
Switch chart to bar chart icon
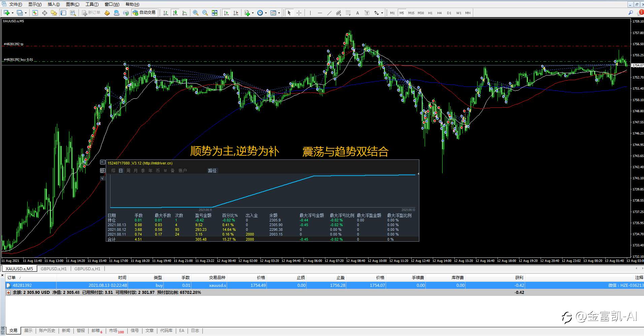(x=166, y=13)
